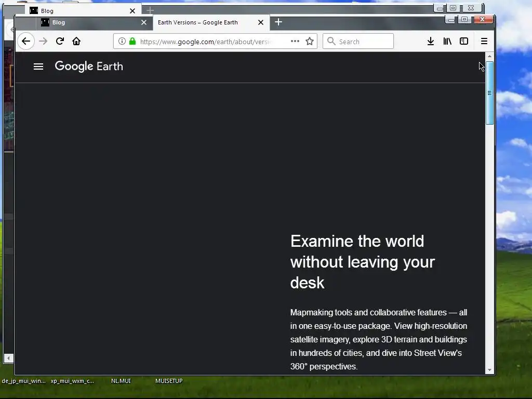The width and height of the screenshot is (532, 399).
Task: Open a new tab with the plus button
Action: [278, 22]
